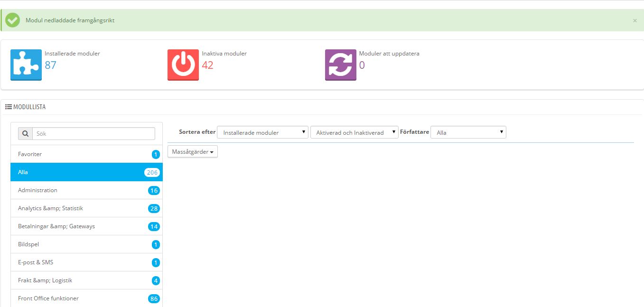Select the Front Office funktioner category

pos(86,298)
